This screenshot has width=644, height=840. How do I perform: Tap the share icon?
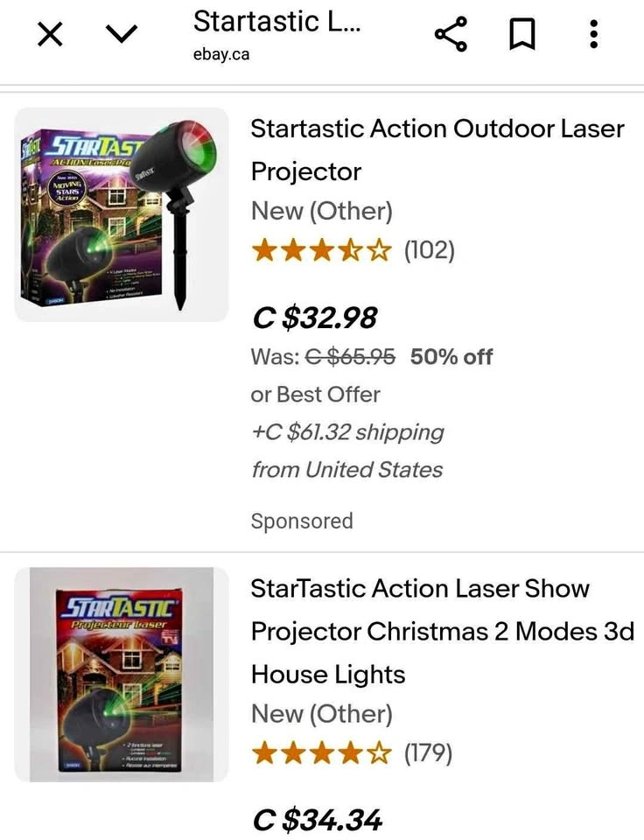[x=451, y=35]
